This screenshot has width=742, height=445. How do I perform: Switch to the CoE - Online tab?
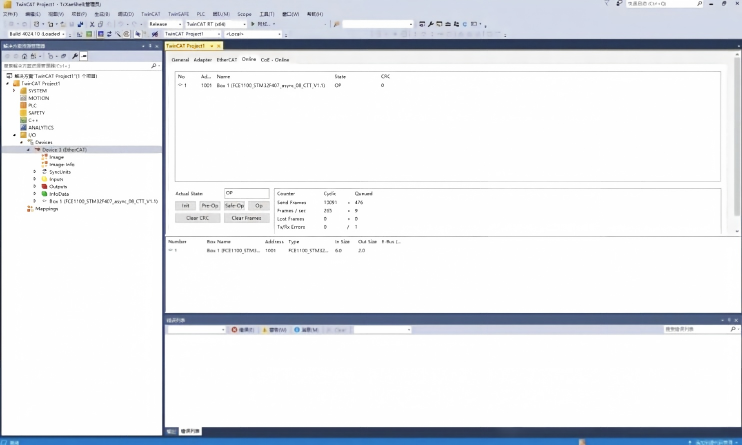275,60
